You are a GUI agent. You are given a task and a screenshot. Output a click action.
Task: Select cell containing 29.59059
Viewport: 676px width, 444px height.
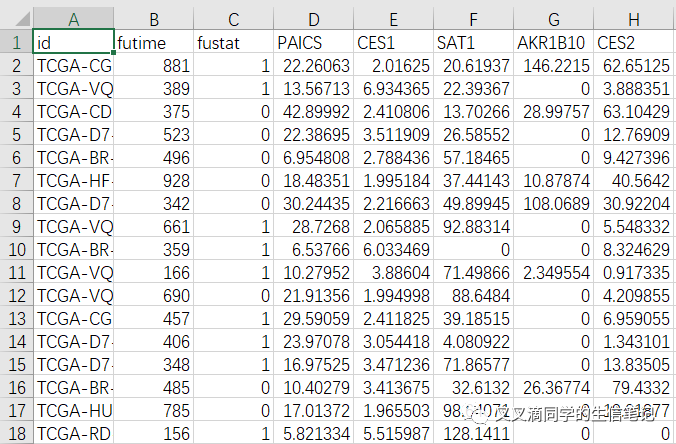click(x=314, y=319)
